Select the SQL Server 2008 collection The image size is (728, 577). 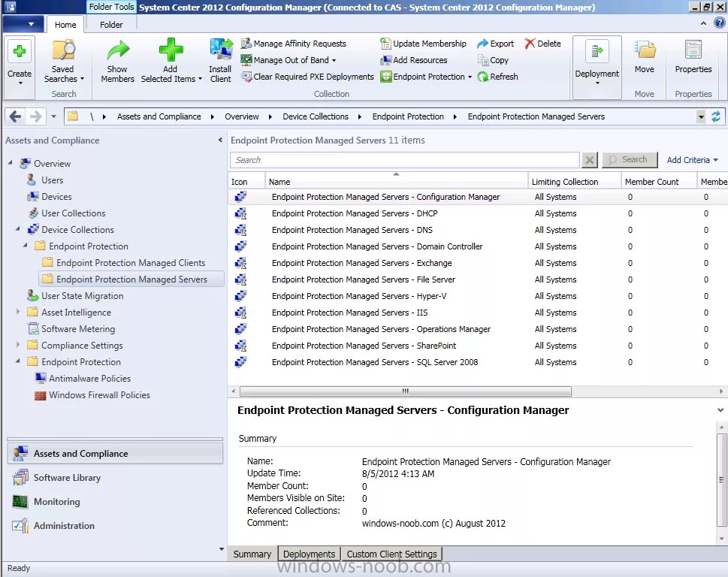tap(478, 362)
